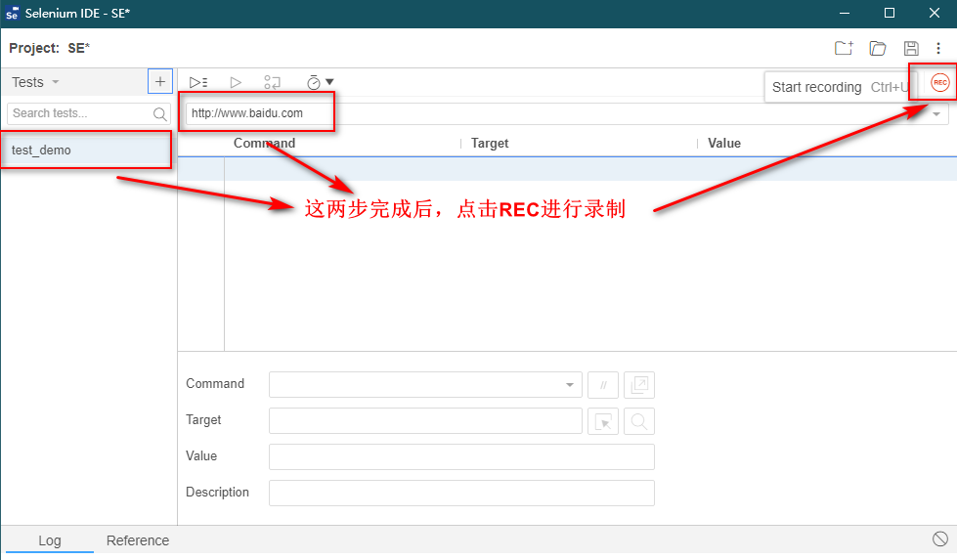Open an existing project
This screenshot has height=560, width=957.
coord(877,48)
